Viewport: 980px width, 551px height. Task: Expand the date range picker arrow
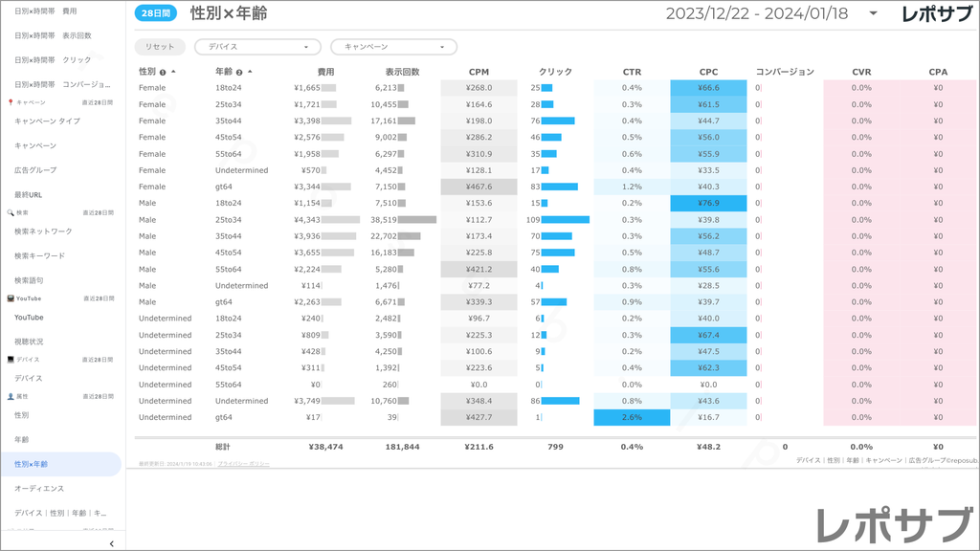873,14
